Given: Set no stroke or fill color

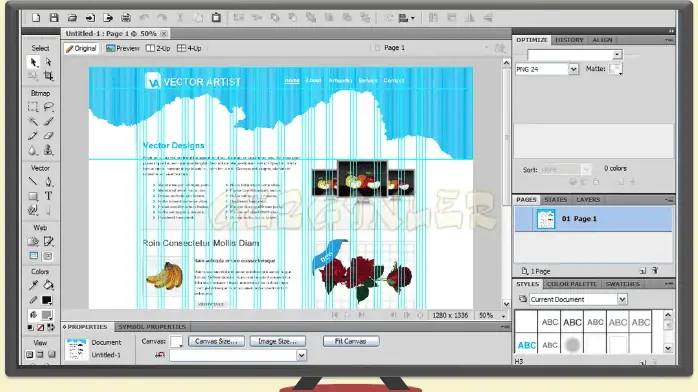Looking at the screenshot, I should click(41, 327).
